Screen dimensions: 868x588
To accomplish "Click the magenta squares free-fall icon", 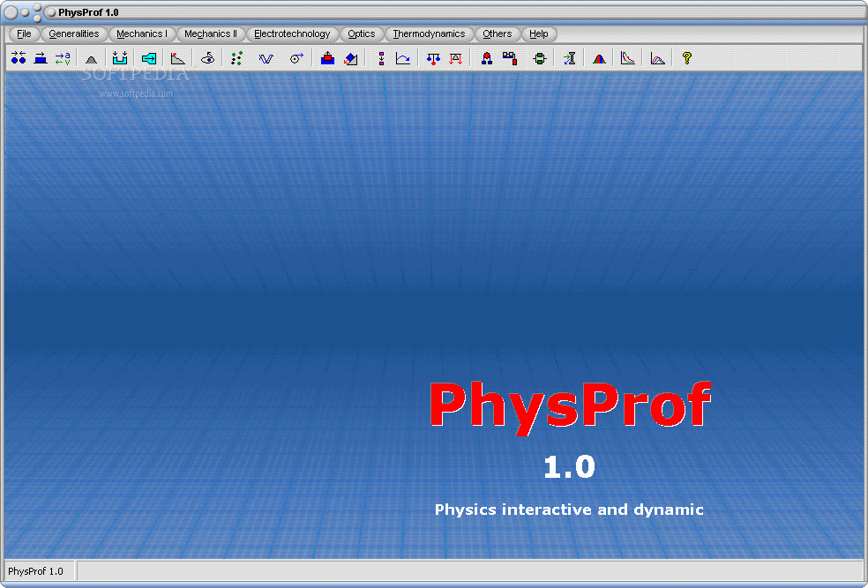I will tap(381, 58).
